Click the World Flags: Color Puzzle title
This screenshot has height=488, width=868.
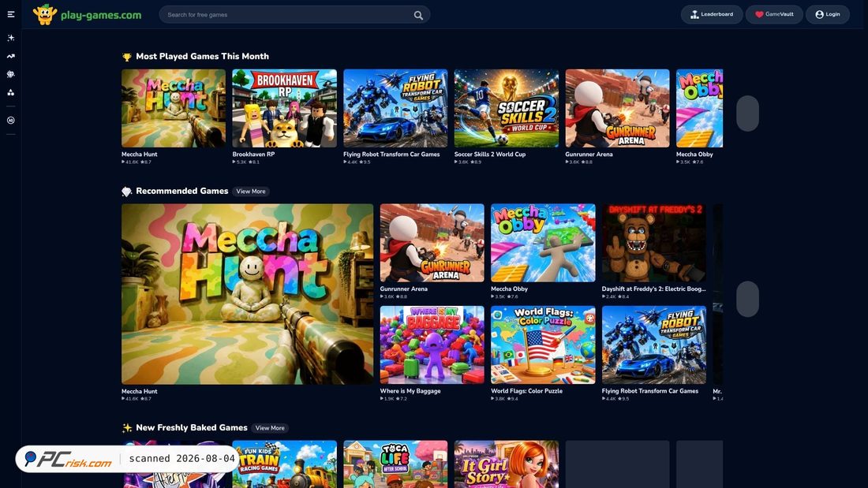526,391
